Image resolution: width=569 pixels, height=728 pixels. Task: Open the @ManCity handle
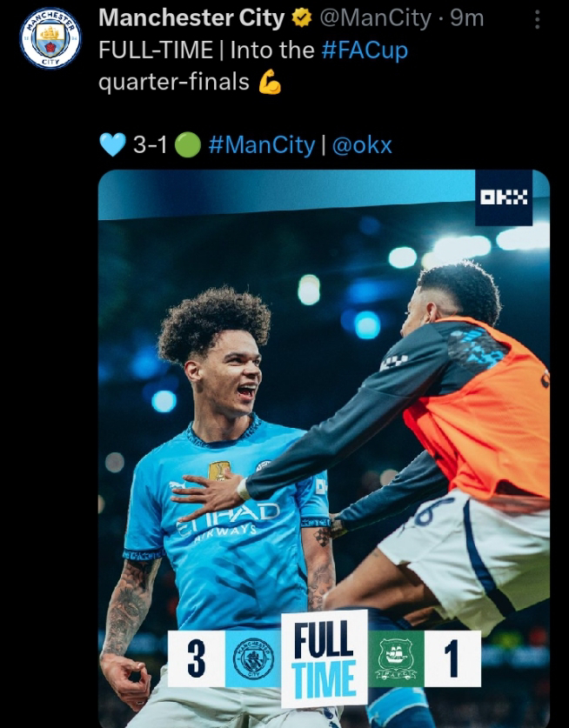[x=375, y=18]
